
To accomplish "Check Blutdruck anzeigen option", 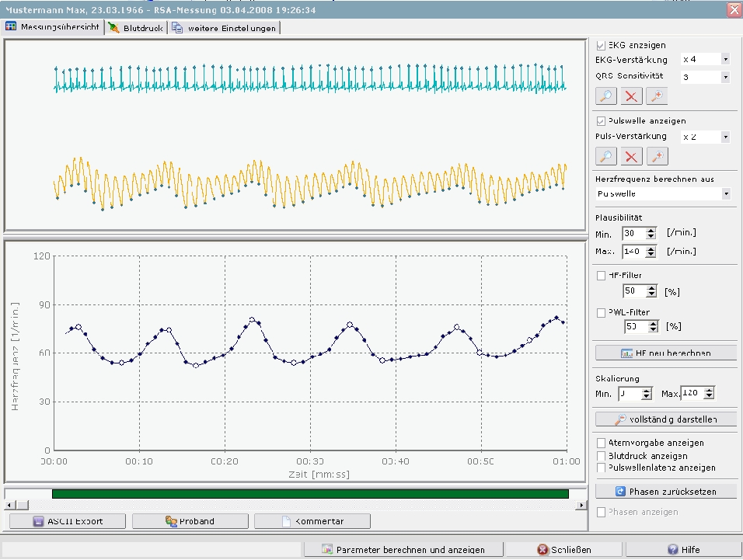I will coord(601,456).
